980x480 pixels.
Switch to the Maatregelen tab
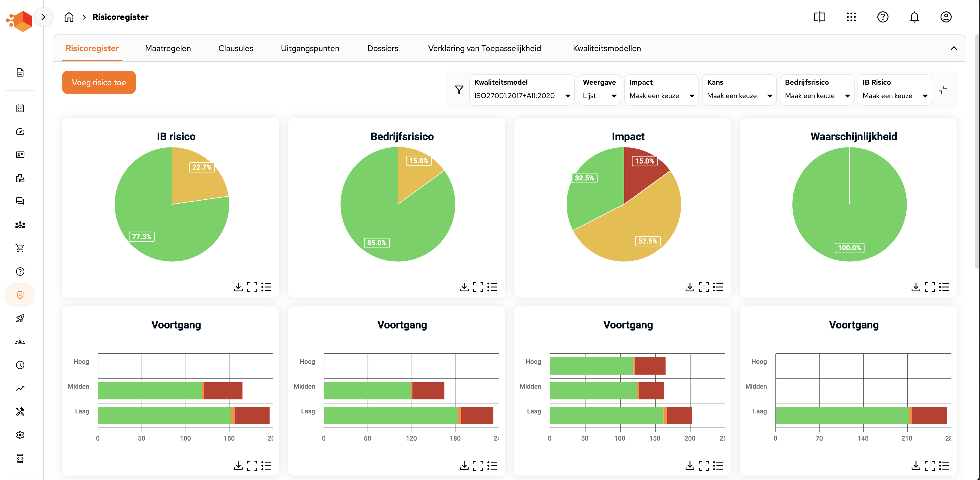(x=168, y=48)
